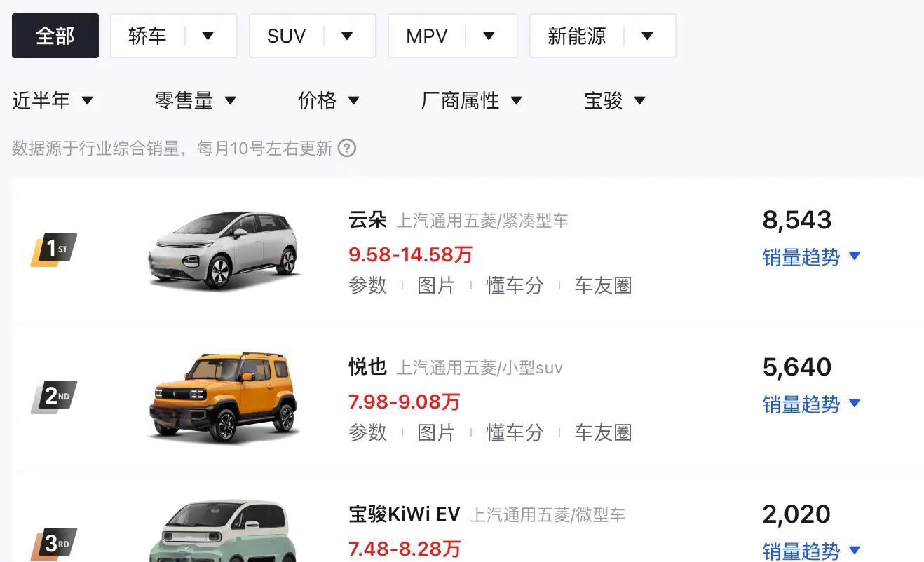Expand the 新能源 category dropdown arrow
This screenshot has height=562, width=924.
point(647,36)
